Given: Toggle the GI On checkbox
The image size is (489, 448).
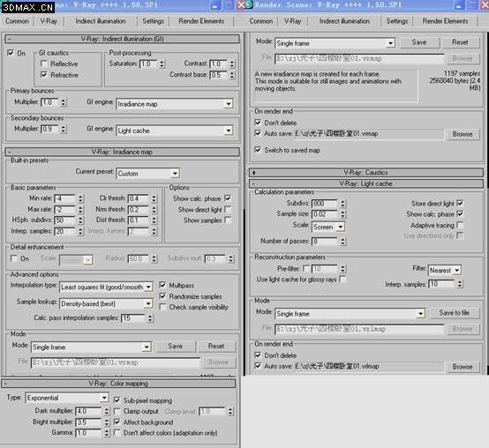Looking at the screenshot, I should [x=11, y=53].
